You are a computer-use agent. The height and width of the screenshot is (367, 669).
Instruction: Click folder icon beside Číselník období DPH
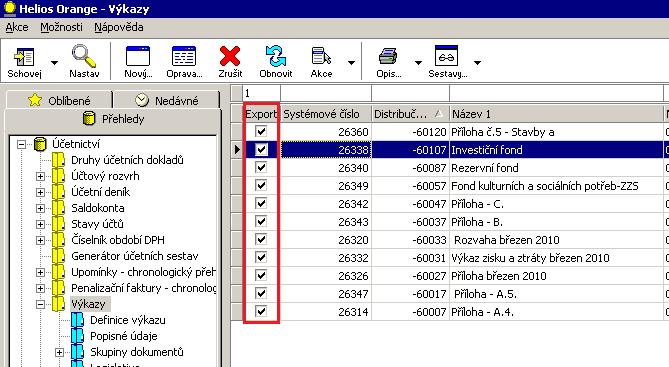pyautogui.click(x=58, y=240)
